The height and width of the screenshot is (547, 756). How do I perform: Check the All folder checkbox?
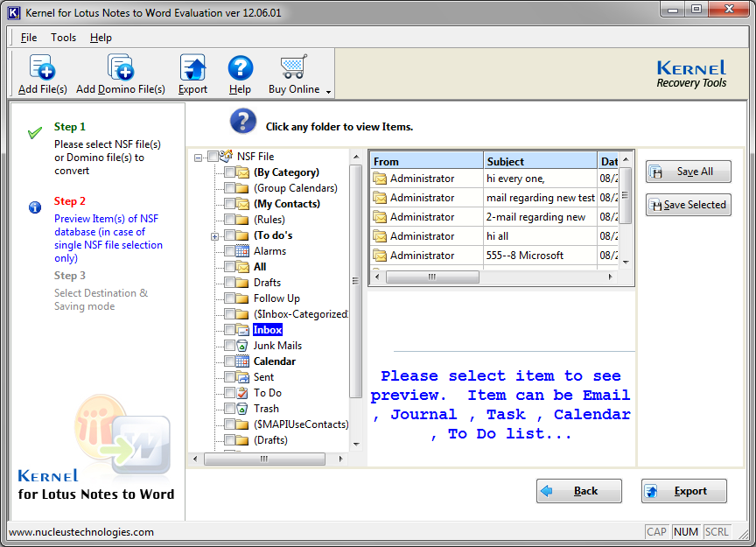coord(229,267)
